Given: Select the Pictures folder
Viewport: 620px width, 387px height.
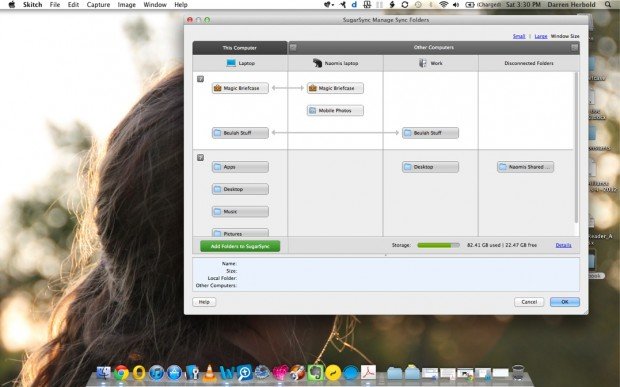Looking at the screenshot, I should pos(240,232).
